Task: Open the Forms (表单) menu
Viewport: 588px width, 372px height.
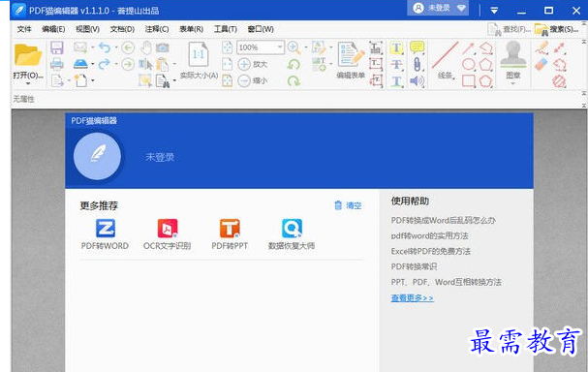Action: pos(191,29)
